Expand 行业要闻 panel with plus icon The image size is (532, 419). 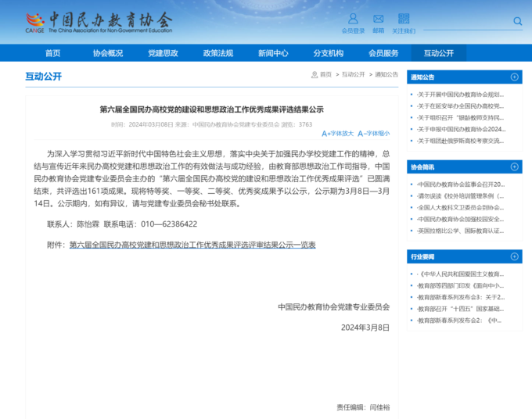point(514,256)
